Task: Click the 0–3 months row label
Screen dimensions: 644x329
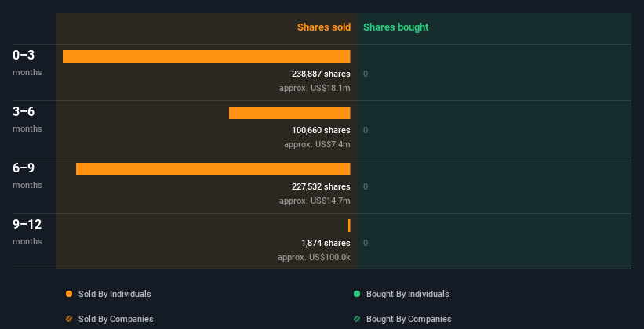Action: point(27,63)
